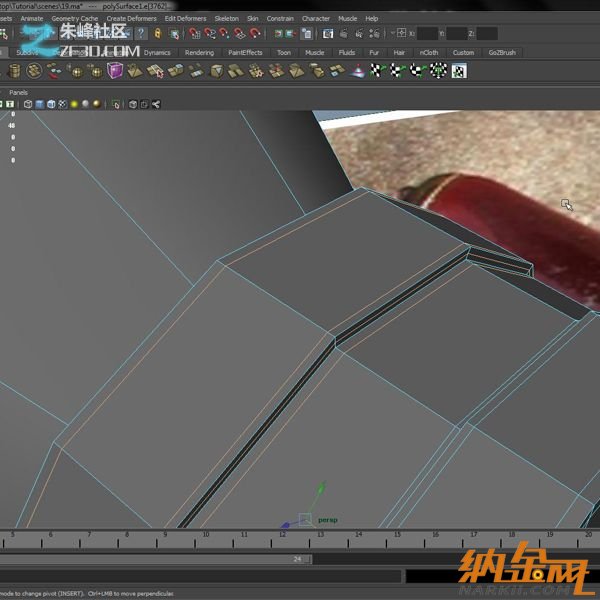Toggle make live surface magnet
The width and height of the screenshot is (600, 600).
[255, 34]
